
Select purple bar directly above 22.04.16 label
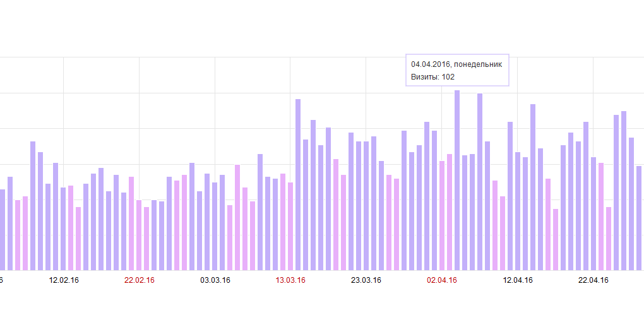point(593,213)
